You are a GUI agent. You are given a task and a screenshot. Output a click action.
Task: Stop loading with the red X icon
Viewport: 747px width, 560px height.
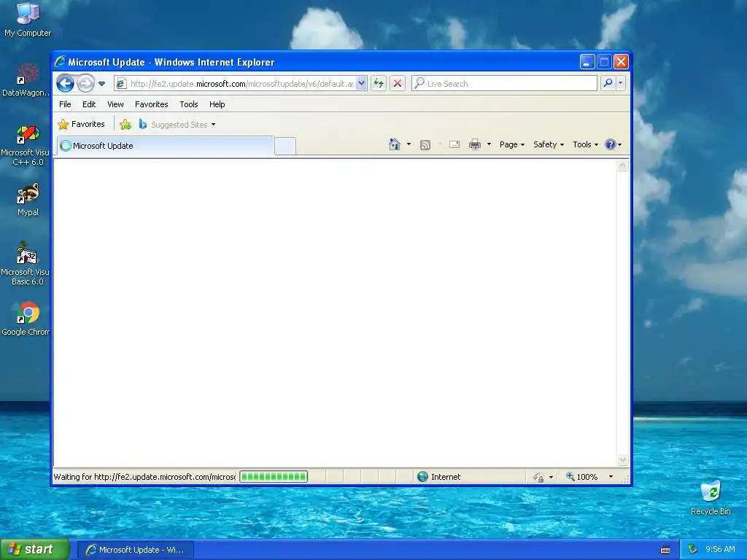click(398, 84)
